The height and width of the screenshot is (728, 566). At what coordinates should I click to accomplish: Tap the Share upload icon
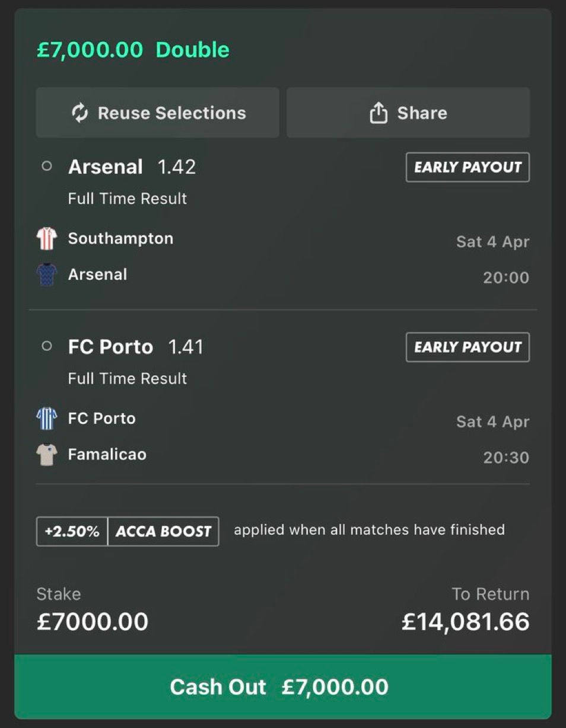(379, 113)
